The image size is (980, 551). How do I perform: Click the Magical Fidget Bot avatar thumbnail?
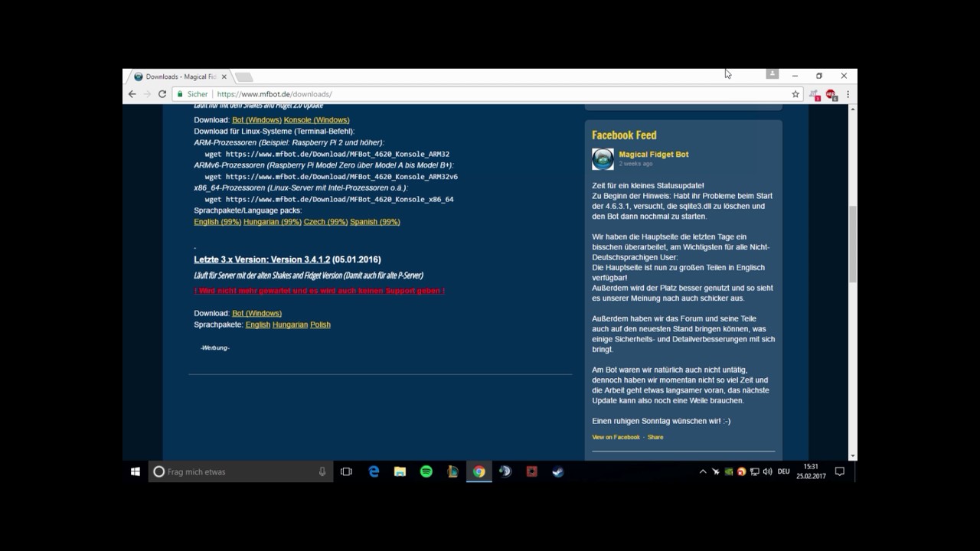(603, 159)
